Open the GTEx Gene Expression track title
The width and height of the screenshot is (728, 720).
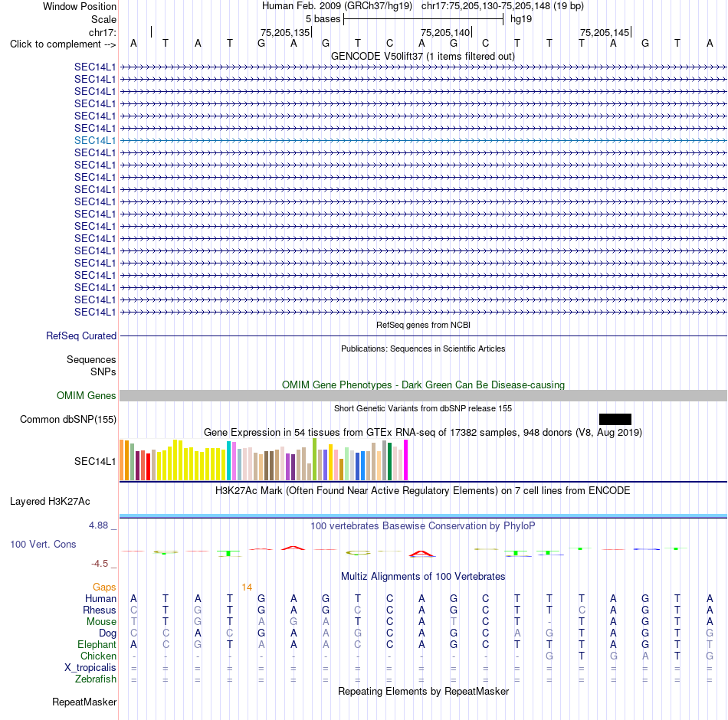click(x=423, y=432)
